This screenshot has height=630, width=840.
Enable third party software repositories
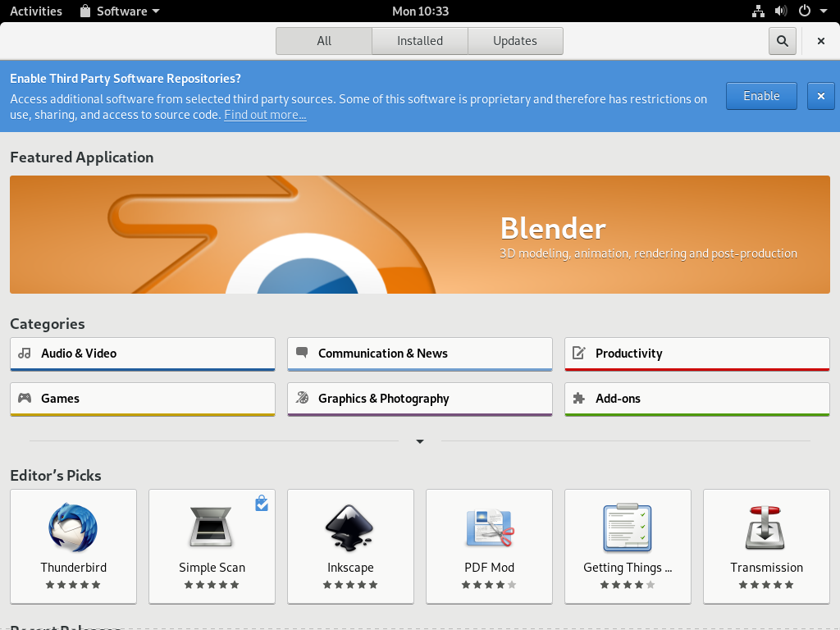[x=761, y=96]
